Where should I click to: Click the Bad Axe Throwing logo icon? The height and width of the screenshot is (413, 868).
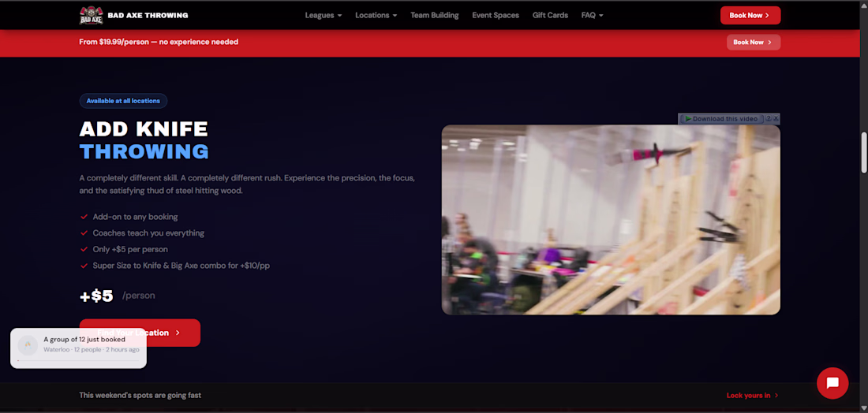tap(91, 15)
